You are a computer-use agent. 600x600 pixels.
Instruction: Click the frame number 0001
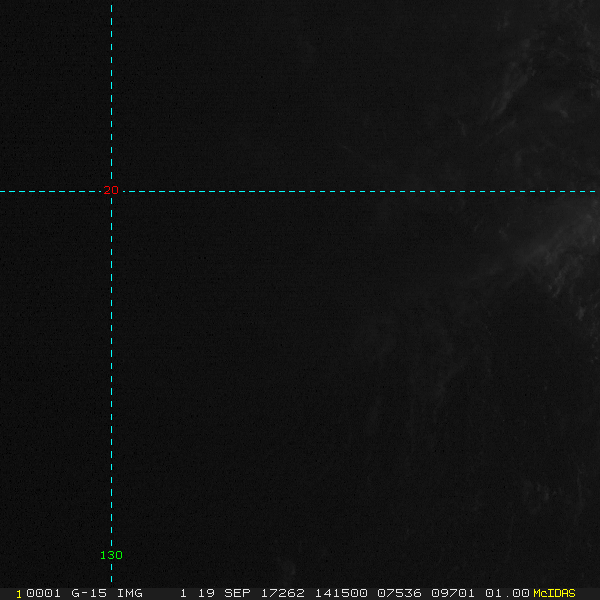click(43, 593)
